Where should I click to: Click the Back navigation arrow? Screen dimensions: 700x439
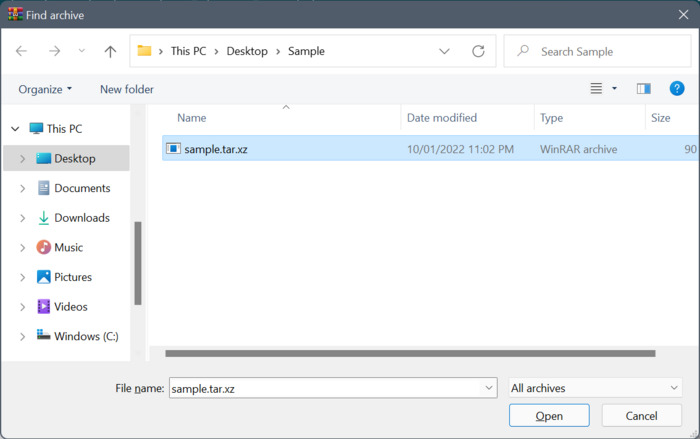pyautogui.click(x=22, y=51)
